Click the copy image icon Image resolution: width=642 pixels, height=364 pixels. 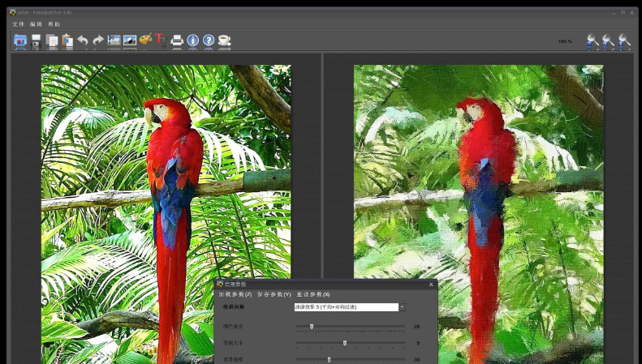click(x=52, y=41)
